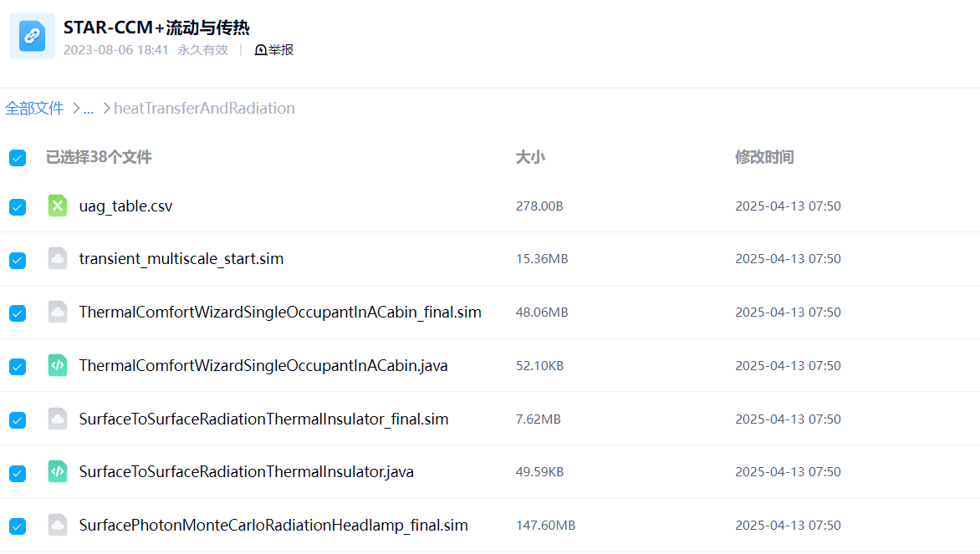Click the share link icon beside STAR-CCM+ title
The width and height of the screenshot is (980, 554).
click(32, 36)
